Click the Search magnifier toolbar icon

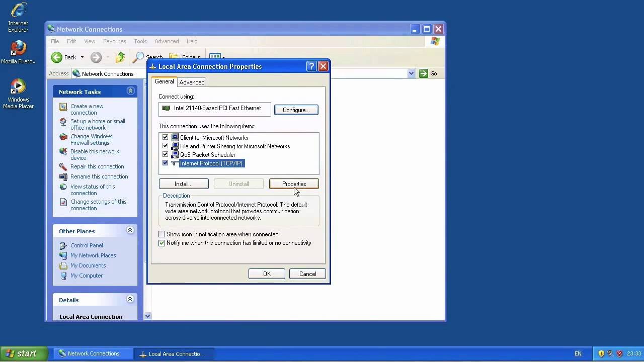point(137,57)
